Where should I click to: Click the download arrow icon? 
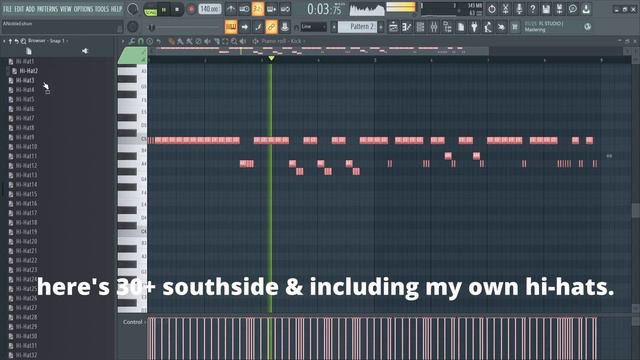click(x=586, y=9)
